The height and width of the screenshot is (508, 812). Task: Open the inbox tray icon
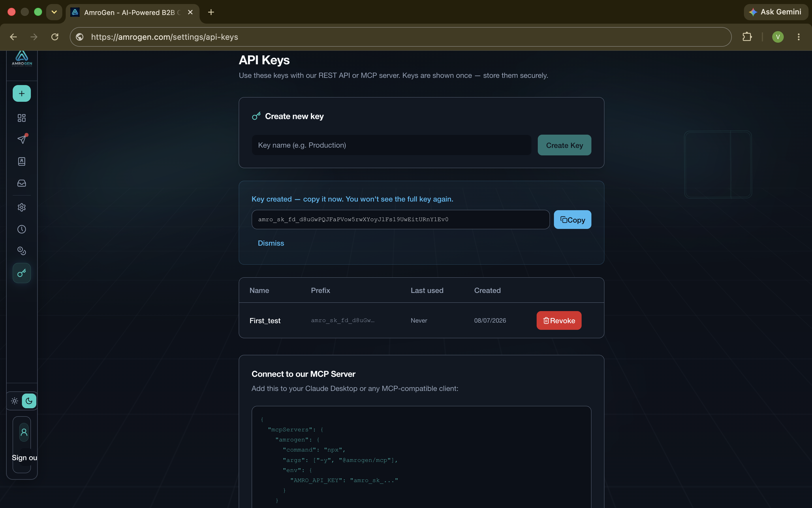22,183
